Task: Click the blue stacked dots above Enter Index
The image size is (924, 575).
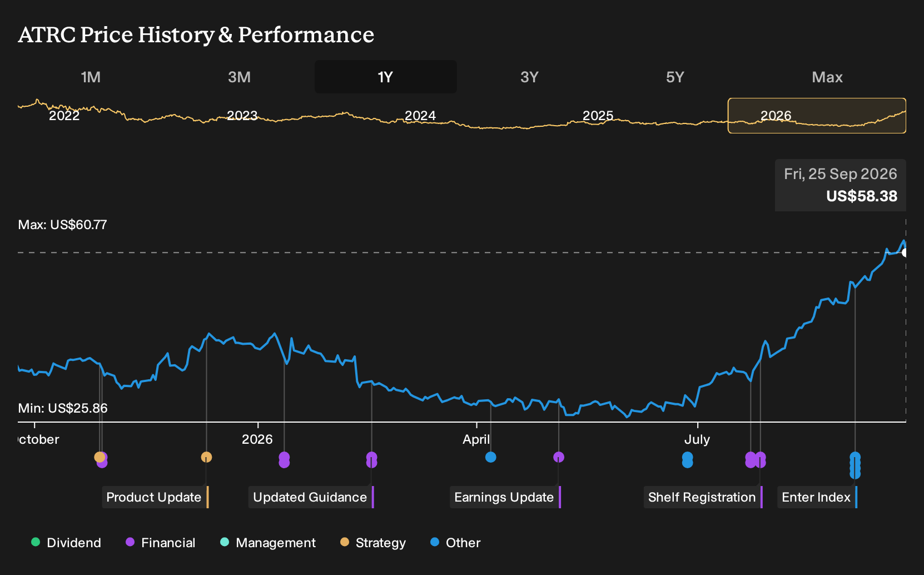Action: tap(855, 465)
